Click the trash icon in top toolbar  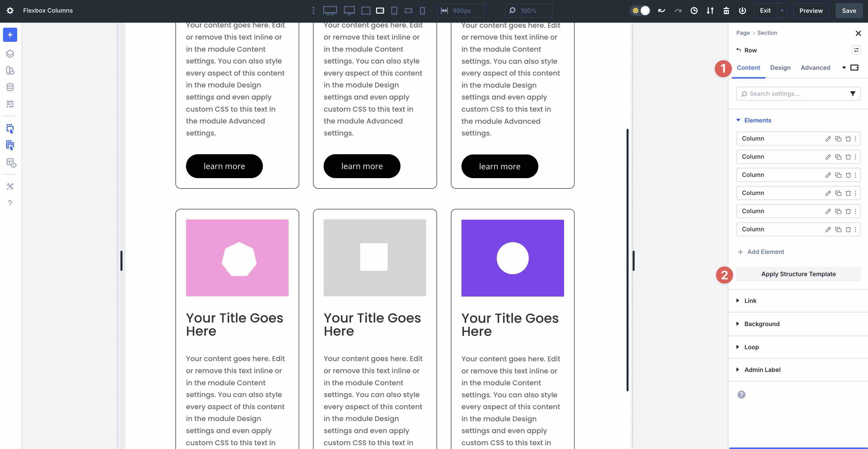coord(726,10)
